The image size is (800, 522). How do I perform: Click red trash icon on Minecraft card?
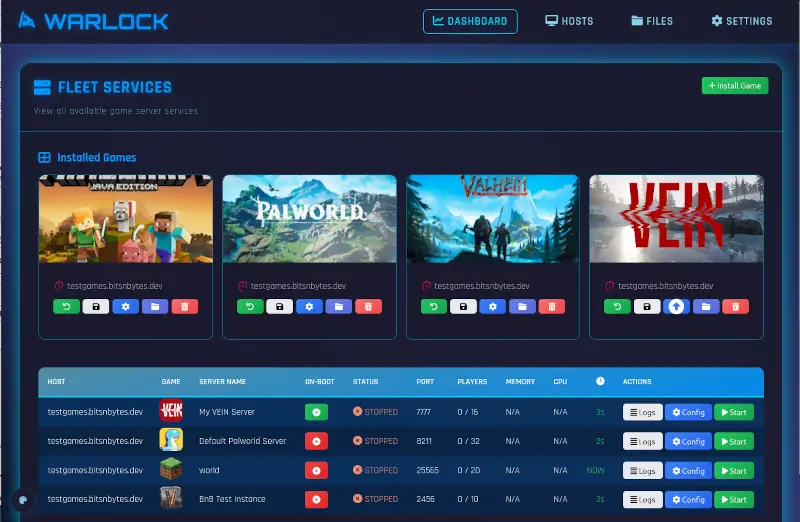tap(185, 307)
